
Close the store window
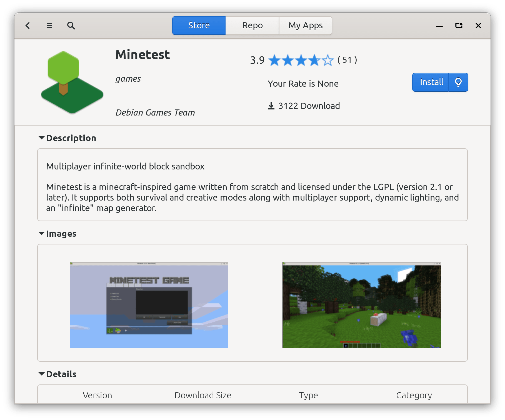tap(478, 26)
